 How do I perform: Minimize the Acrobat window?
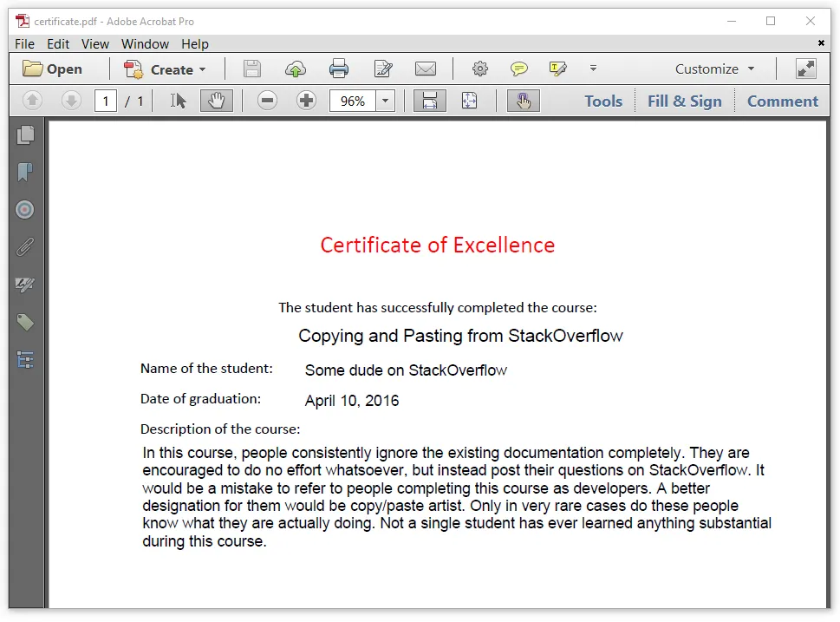pos(732,21)
